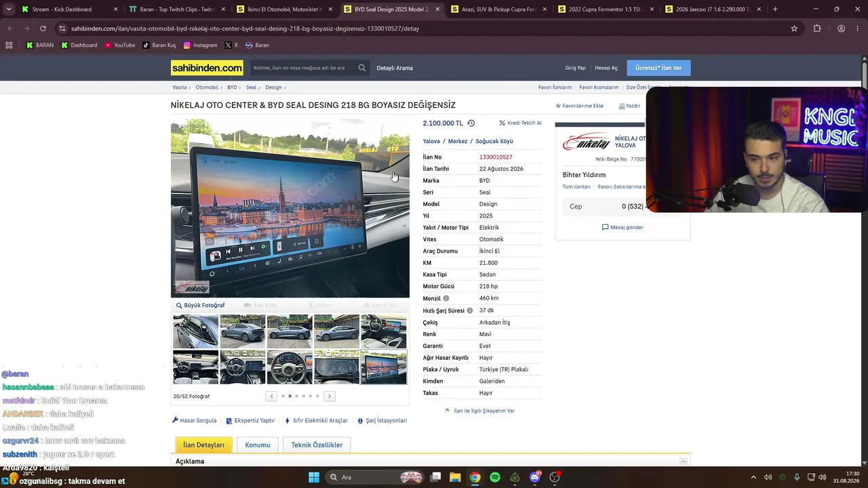This screenshot has height=488, width=868.
Task: Open the Chrome apps grid icon
Action: (9, 45)
